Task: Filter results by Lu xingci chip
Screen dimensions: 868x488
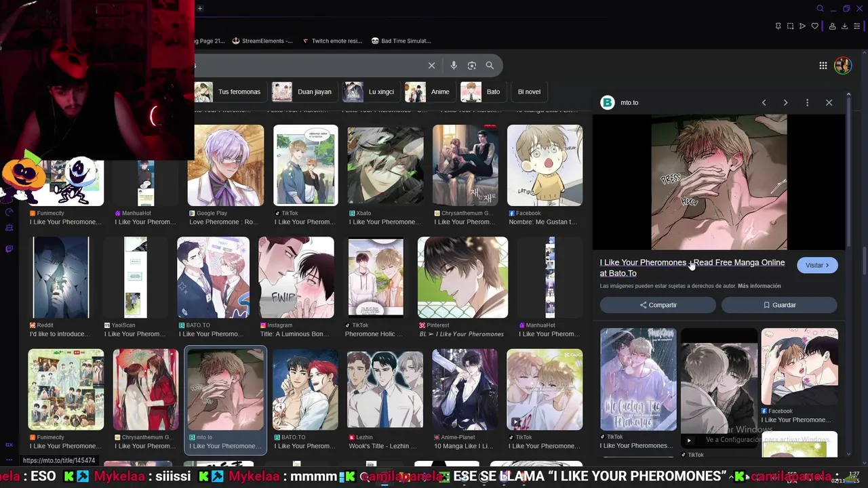Action: (370, 91)
